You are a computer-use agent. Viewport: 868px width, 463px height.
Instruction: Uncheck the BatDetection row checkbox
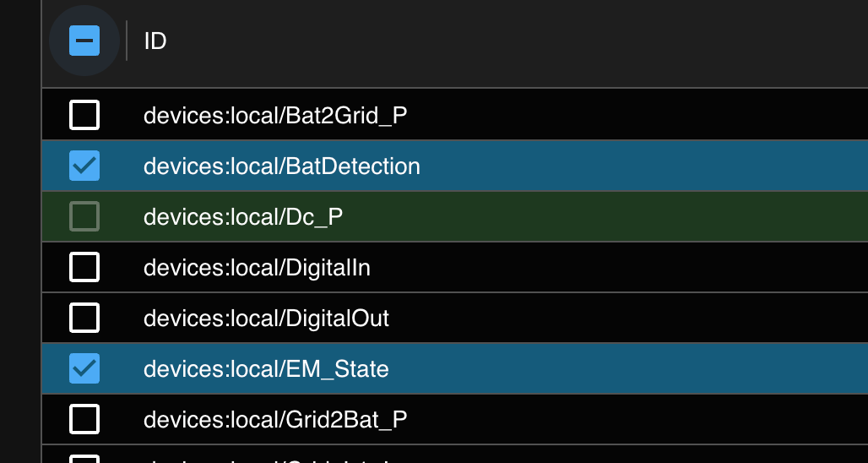point(84,166)
